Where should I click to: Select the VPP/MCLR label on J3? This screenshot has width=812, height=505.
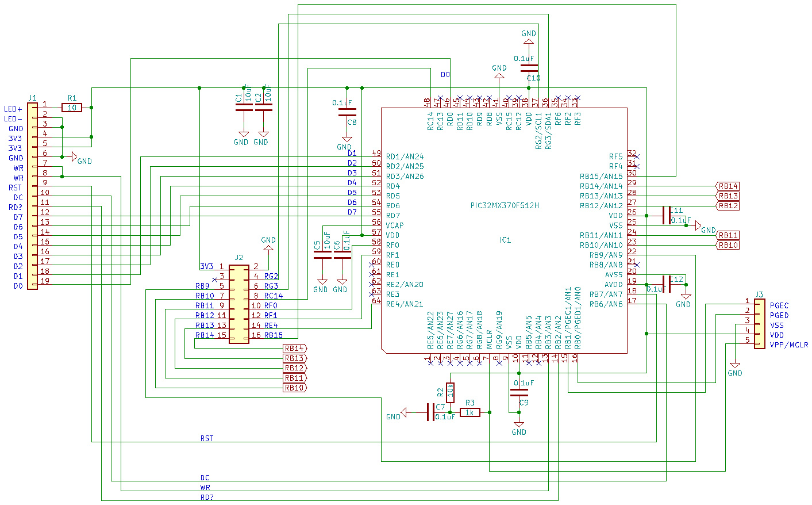click(x=788, y=345)
